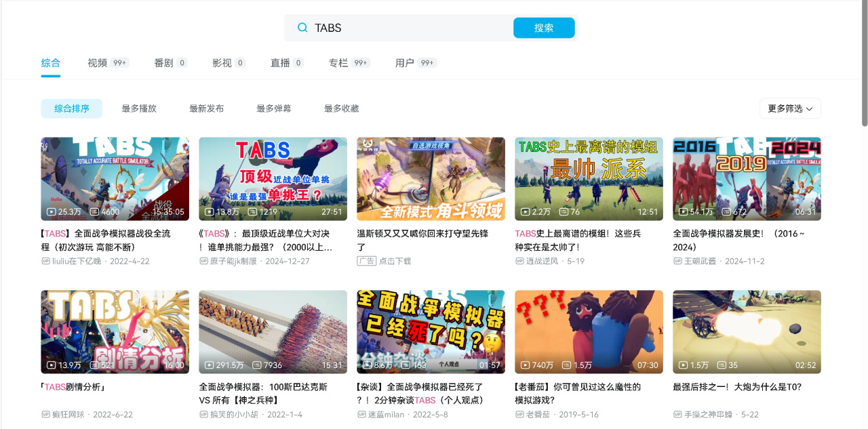Click the play count icon showing 13.8万
This screenshot has width=868, height=429.
click(x=210, y=212)
